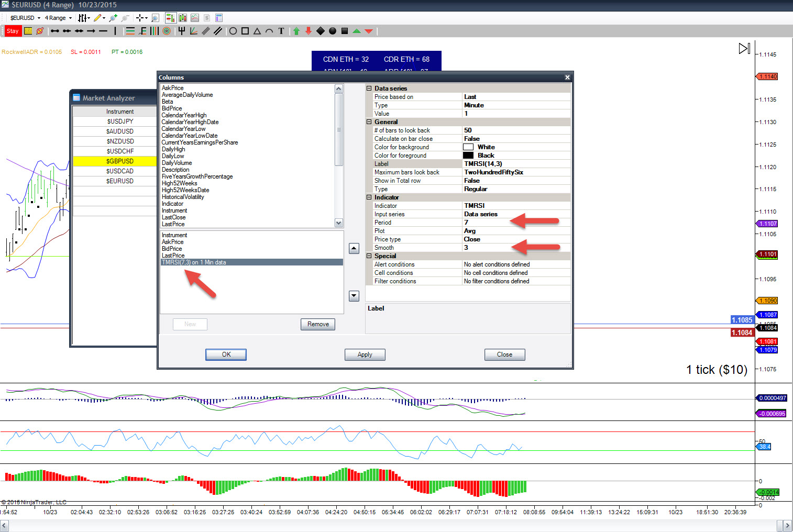Select the black dot marker tool
The width and height of the screenshot is (793, 532).
[x=333, y=31]
